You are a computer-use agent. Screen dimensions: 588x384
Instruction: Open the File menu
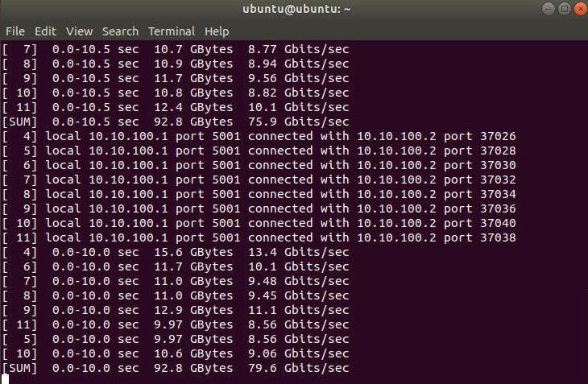coord(14,31)
